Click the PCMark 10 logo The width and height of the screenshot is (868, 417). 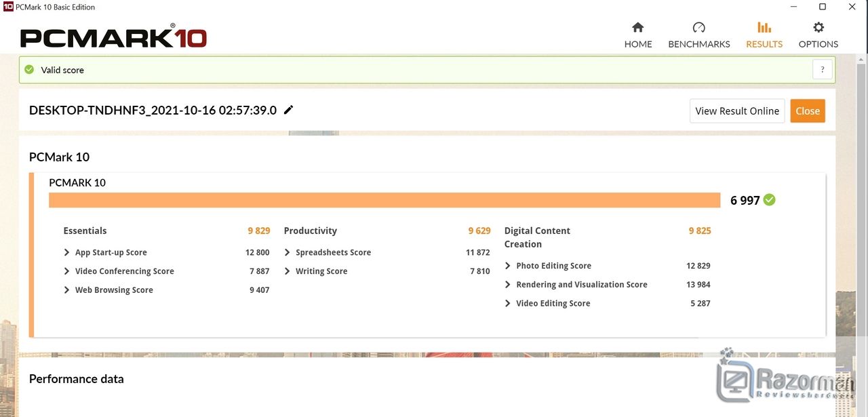(x=113, y=37)
